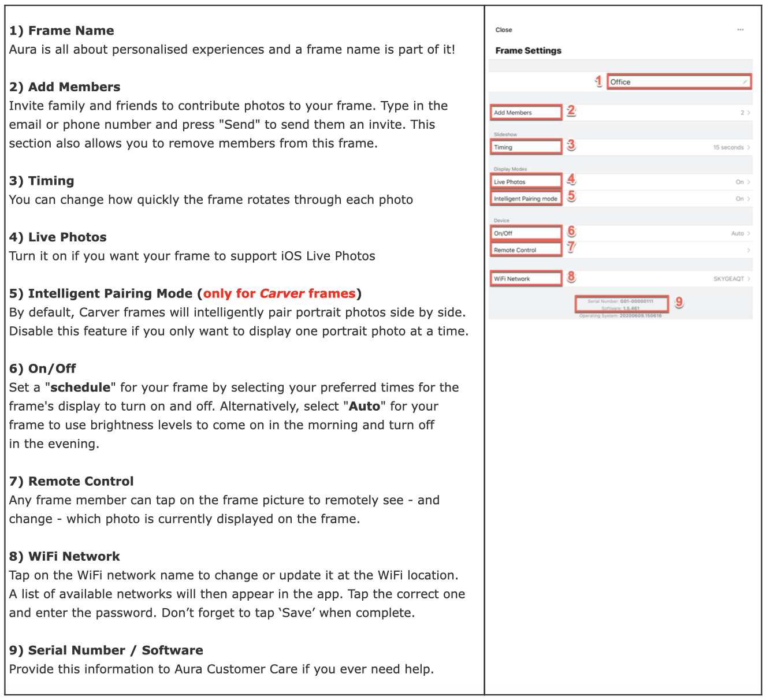Viewport: 766px width, 700px height.
Task: Click the "9) Serial Number / Software" heading
Action: point(106,651)
